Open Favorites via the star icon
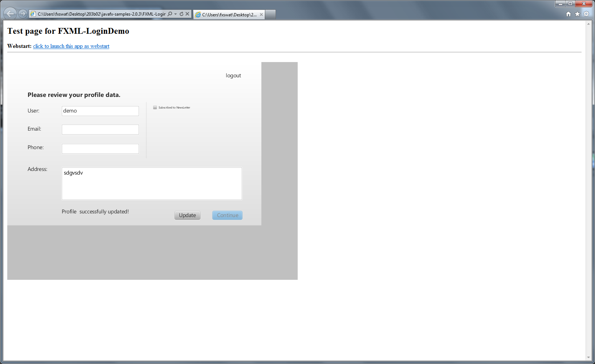 578,14
